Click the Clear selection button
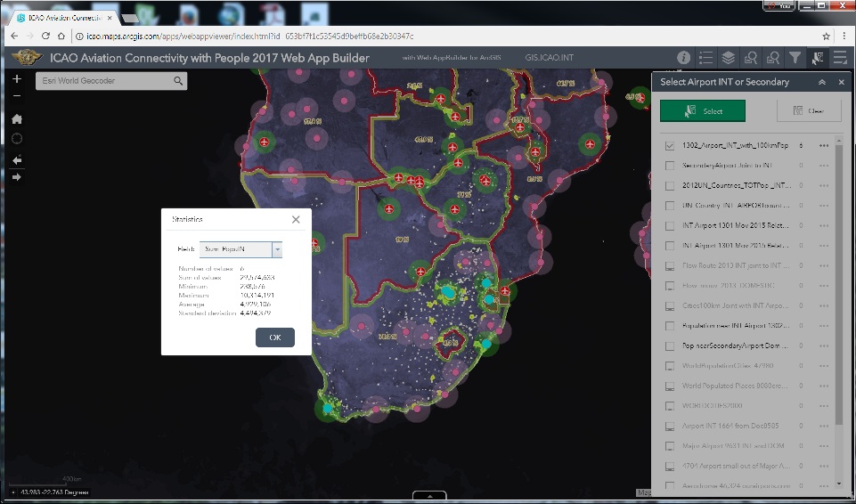 [811, 110]
